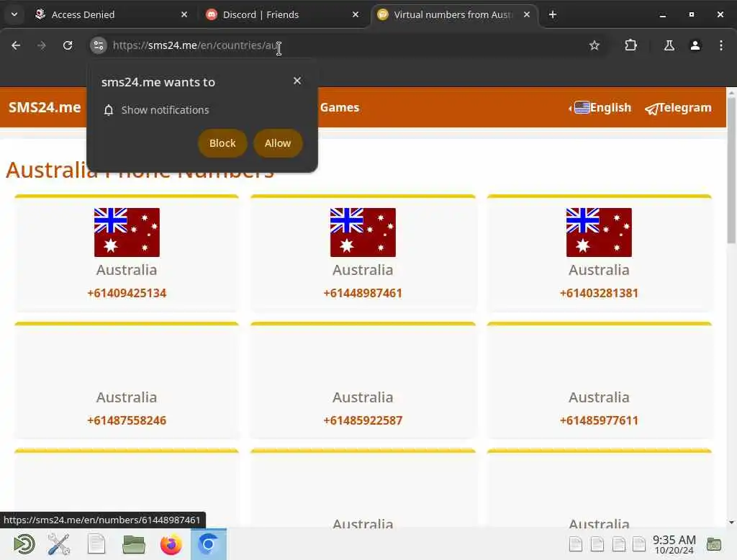Screen dimensions: 737x560
Task: Open the SMS24.me home logo link
Action: (x=45, y=107)
